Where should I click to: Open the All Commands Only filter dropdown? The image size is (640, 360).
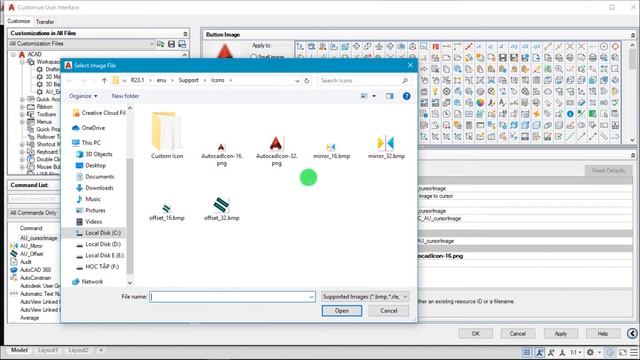[34, 213]
